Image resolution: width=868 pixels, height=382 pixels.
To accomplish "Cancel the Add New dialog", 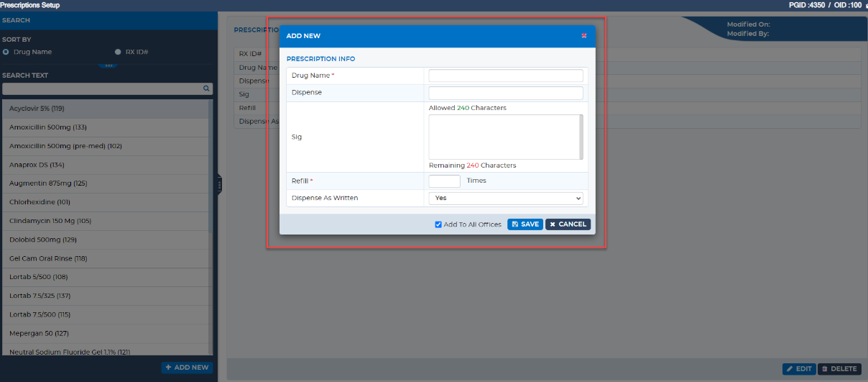I will (x=568, y=224).
